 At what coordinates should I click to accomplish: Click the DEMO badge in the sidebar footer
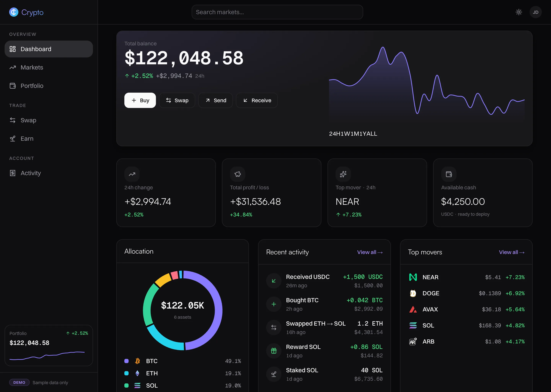(x=19, y=382)
